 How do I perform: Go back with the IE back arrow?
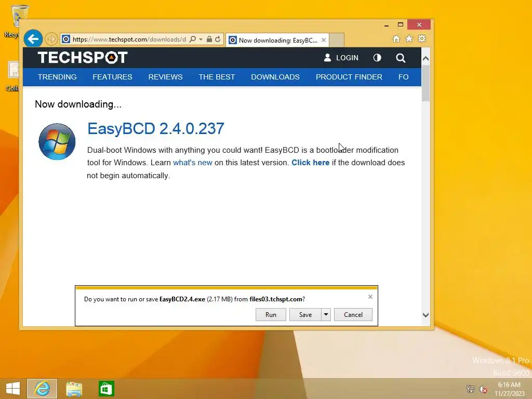pos(33,39)
